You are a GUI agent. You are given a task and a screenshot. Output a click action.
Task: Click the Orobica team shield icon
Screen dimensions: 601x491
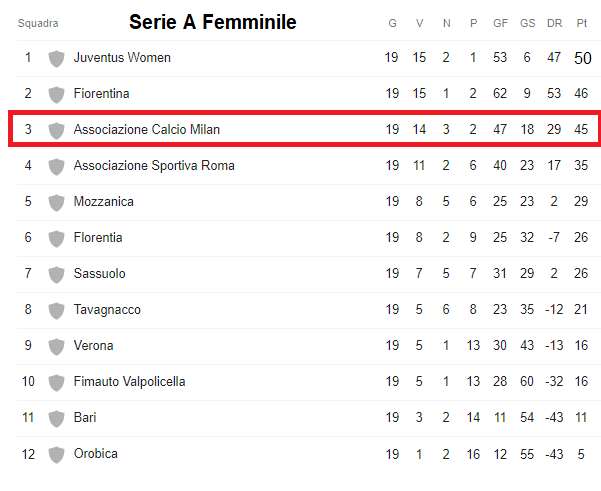click(x=56, y=454)
